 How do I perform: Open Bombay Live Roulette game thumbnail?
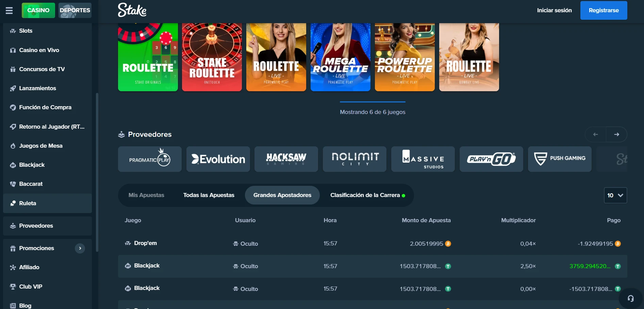[x=469, y=57]
